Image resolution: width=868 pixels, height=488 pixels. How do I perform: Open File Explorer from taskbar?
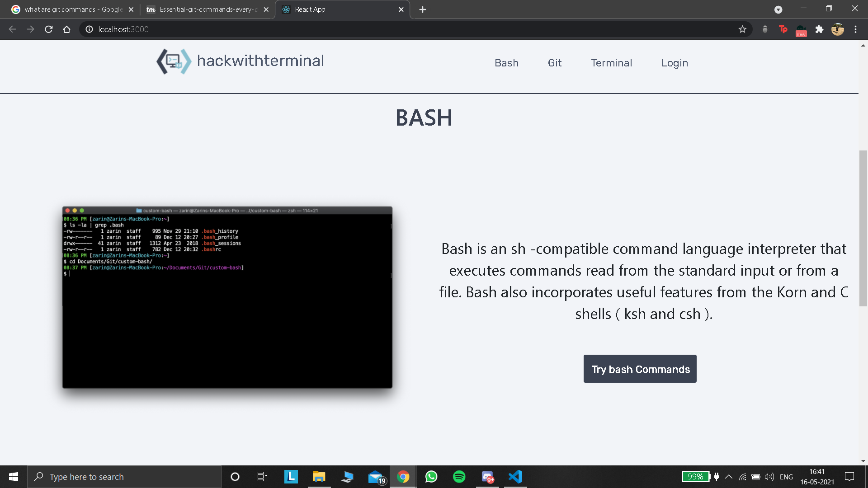[319, 477]
